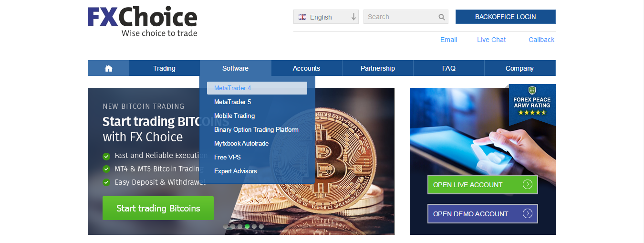644x243 pixels.
Task: Click 'Wise choice to trade' tagline
Action: coord(159,33)
